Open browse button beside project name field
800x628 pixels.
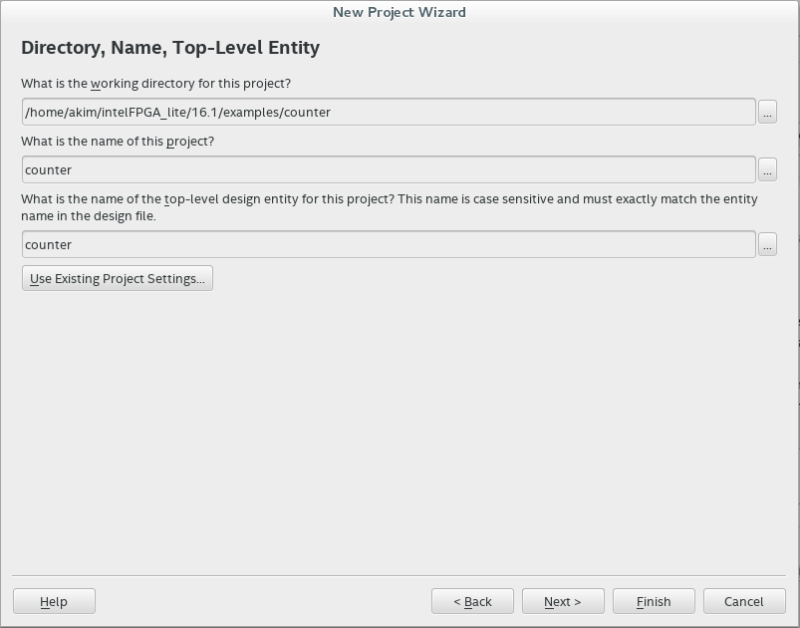pyautogui.click(x=767, y=169)
